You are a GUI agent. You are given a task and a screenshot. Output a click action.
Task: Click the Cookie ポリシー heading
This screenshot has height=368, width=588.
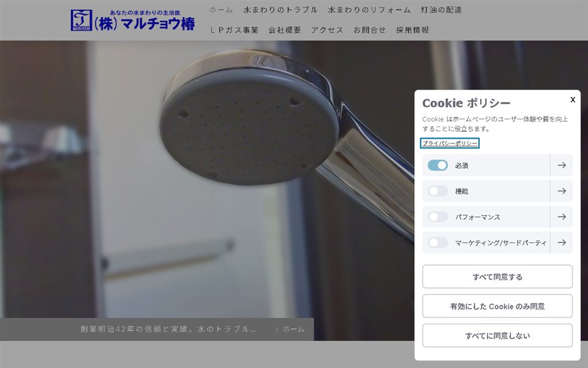466,103
